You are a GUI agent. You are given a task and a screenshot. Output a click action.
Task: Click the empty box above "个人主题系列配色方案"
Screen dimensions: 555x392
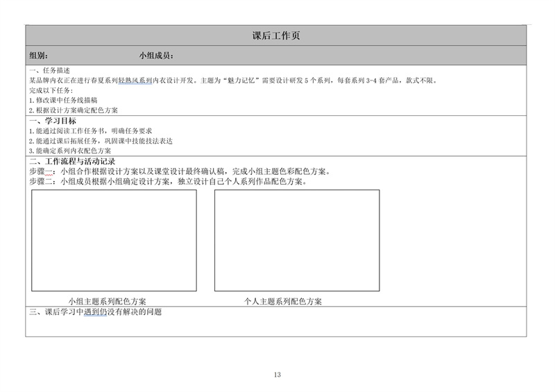click(x=297, y=241)
